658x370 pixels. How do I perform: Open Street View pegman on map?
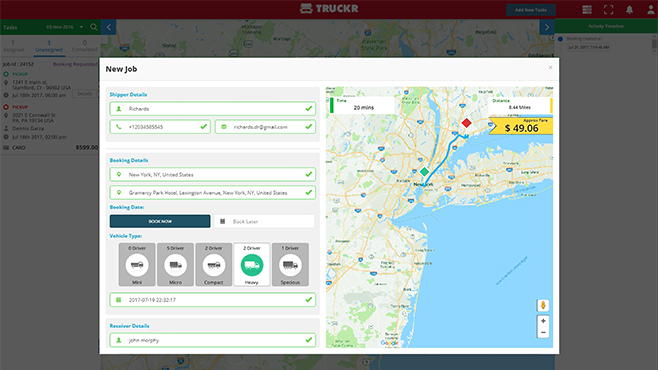543,305
